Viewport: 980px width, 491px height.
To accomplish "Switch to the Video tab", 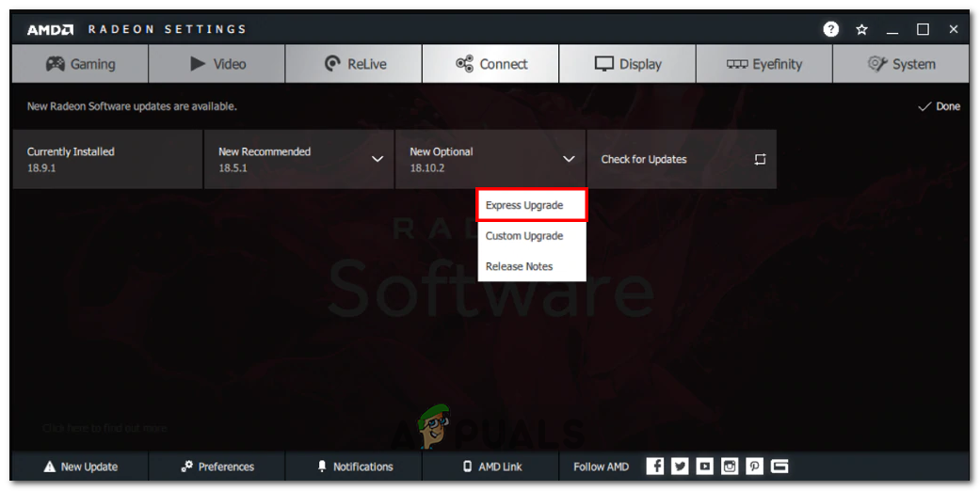I will pyautogui.click(x=217, y=64).
